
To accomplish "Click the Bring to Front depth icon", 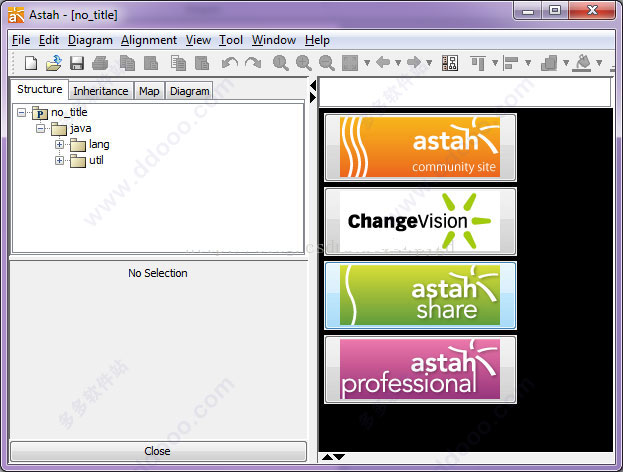I will [549, 63].
